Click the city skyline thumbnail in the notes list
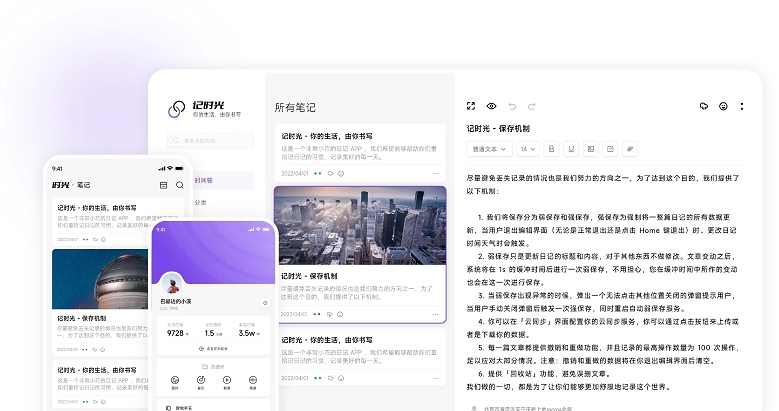Screen dimensions: 779x411 tap(360, 225)
